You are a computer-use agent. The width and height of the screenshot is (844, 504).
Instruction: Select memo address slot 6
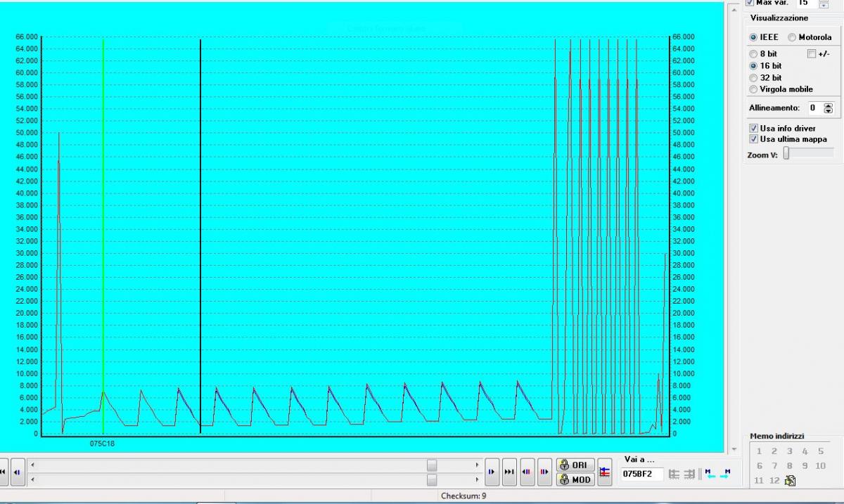pos(759,465)
